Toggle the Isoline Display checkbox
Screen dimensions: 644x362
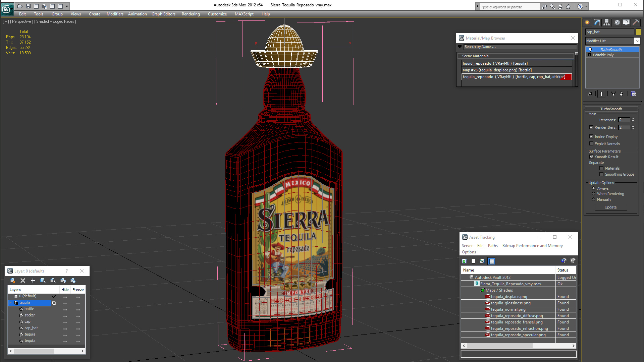coord(591,137)
